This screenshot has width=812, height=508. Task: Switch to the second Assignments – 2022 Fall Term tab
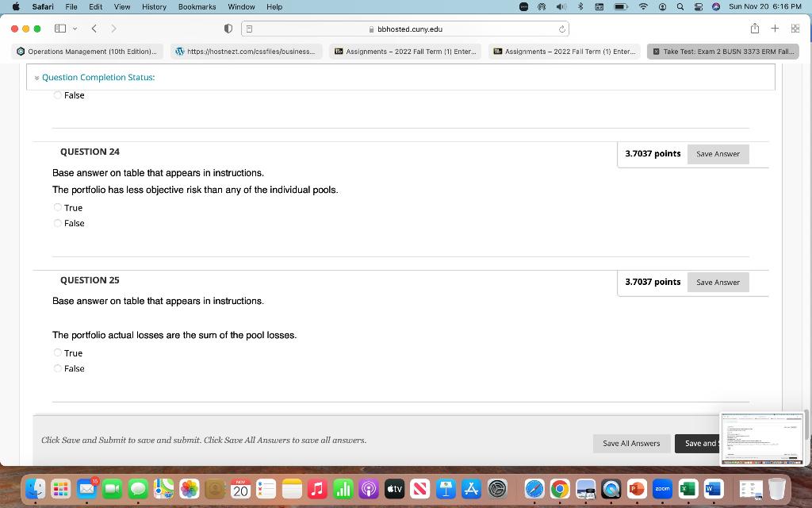(565, 52)
